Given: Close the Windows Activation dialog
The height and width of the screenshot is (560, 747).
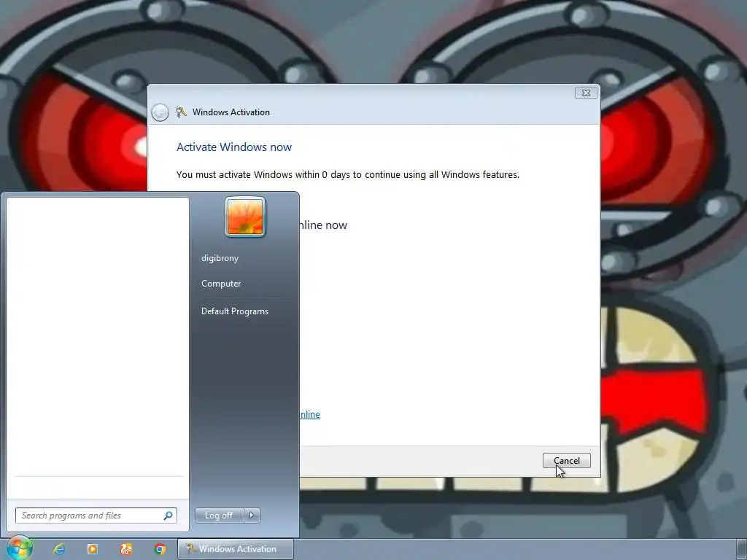Looking at the screenshot, I should (586, 93).
